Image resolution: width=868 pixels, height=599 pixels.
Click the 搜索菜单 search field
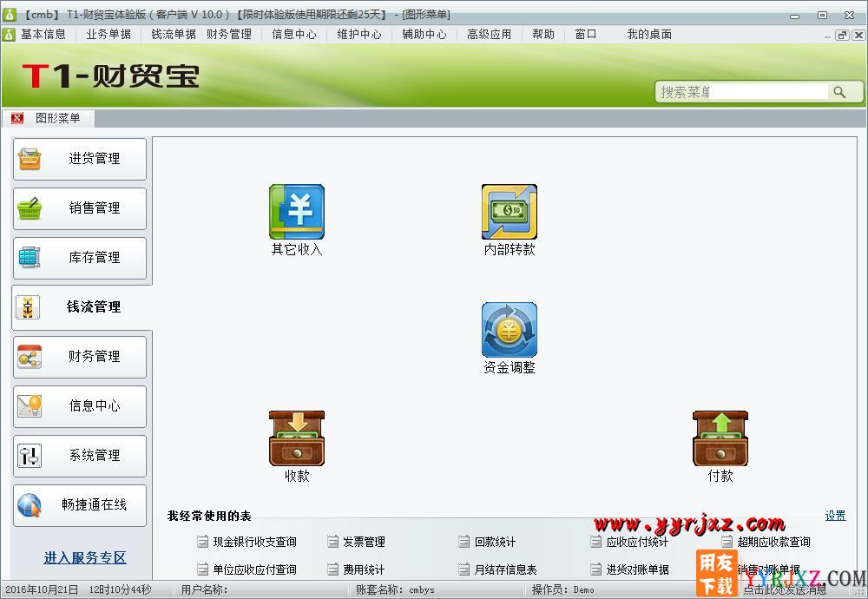click(742, 92)
